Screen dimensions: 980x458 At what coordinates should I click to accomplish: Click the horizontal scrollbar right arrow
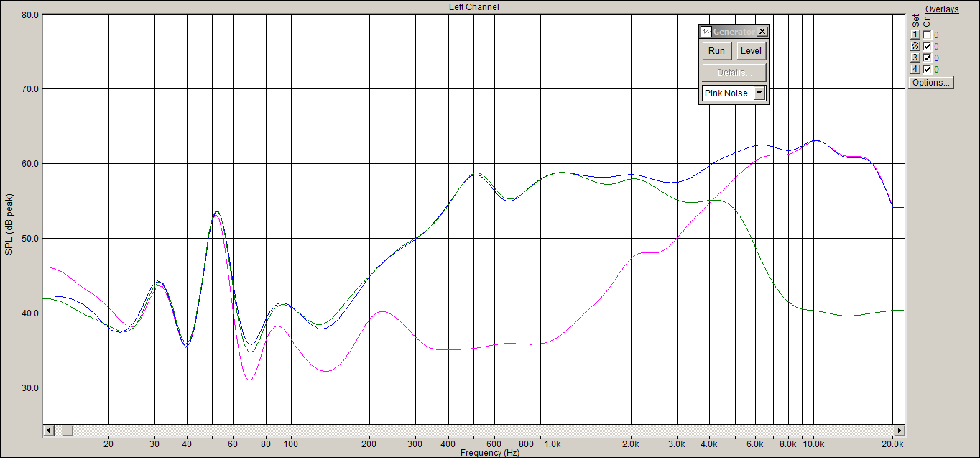click(x=898, y=430)
